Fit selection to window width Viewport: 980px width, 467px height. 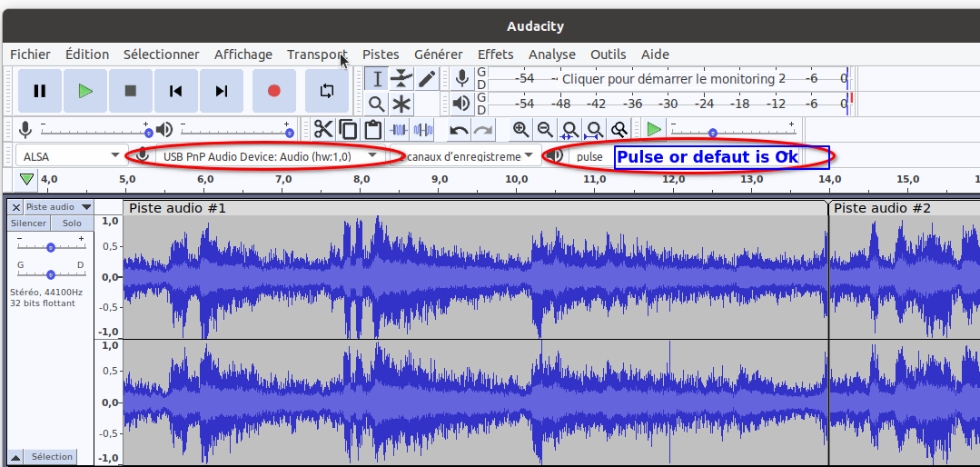point(569,129)
